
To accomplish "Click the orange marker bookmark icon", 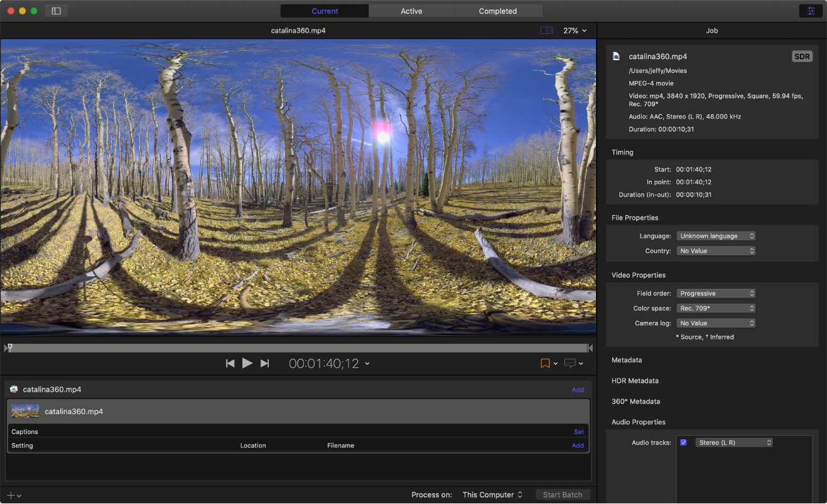I will pos(545,363).
